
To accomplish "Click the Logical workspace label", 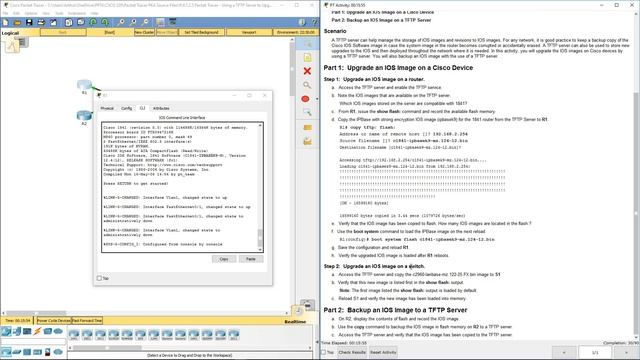I will coord(10,33).
